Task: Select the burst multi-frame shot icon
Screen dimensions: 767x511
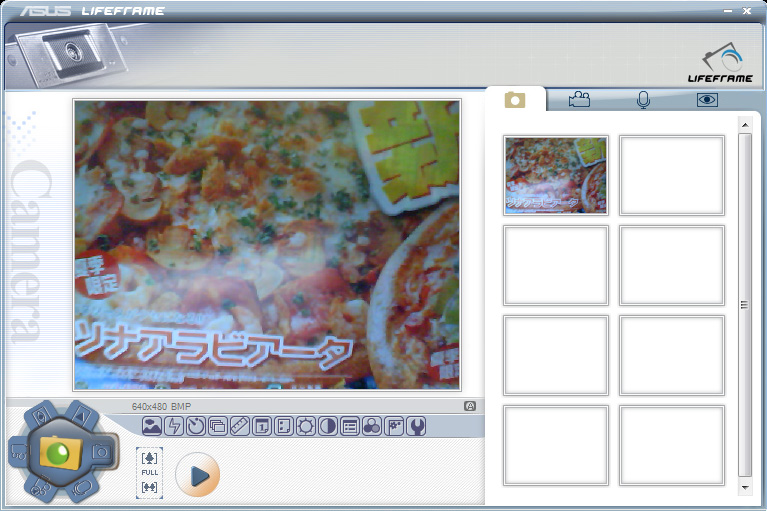Action: click(218, 426)
